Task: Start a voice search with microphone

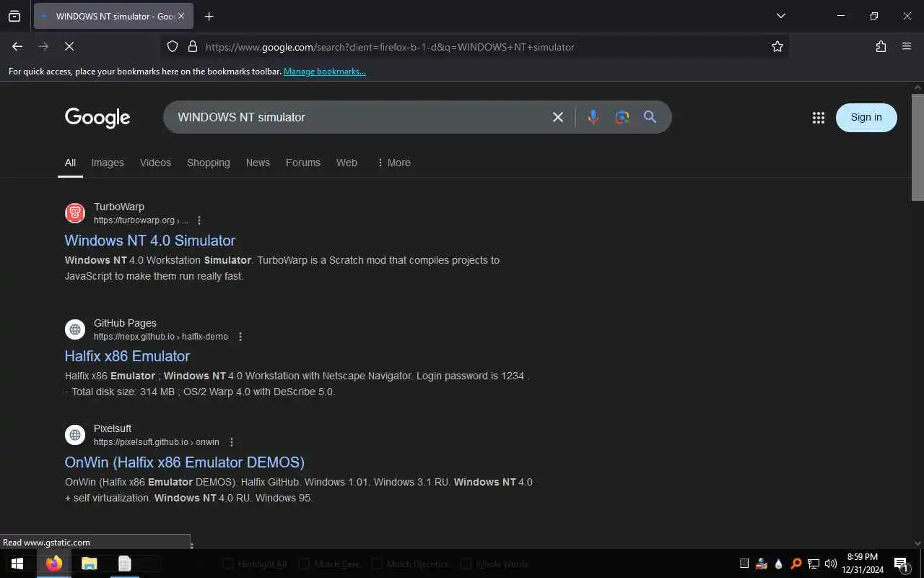Action: click(x=593, y=117)
